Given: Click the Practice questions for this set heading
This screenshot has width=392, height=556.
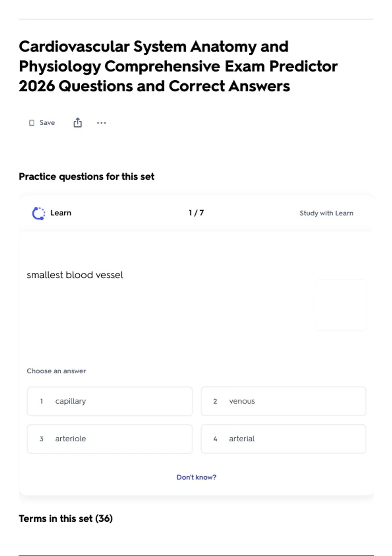Looking at the screenshot, I should [87, 177].
